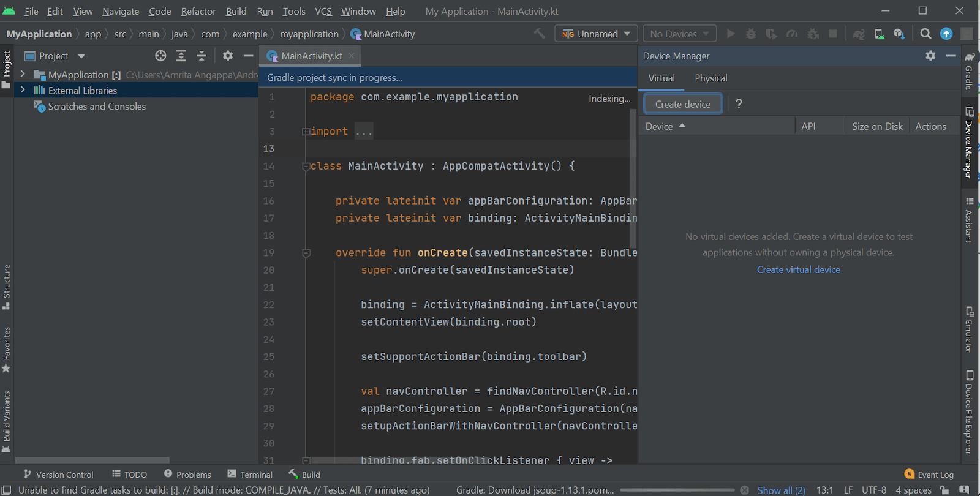Hide the Device Manager panel with minus icon
Image resolution: width=980 pixels, height=496 pixels.
(x=951, y=56)
